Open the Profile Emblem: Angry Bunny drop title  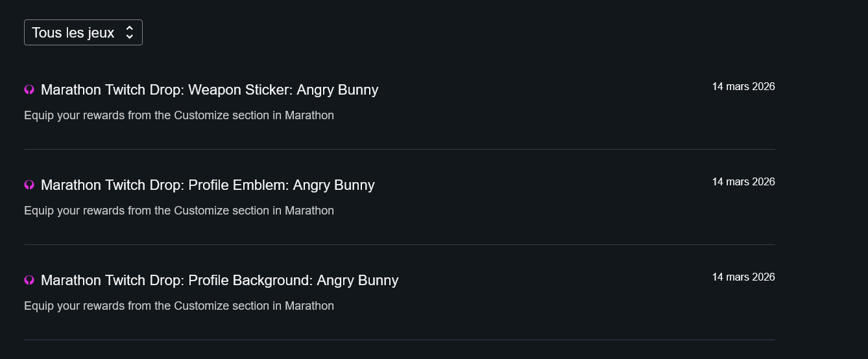pyautogui.click(x=208, y=185)
